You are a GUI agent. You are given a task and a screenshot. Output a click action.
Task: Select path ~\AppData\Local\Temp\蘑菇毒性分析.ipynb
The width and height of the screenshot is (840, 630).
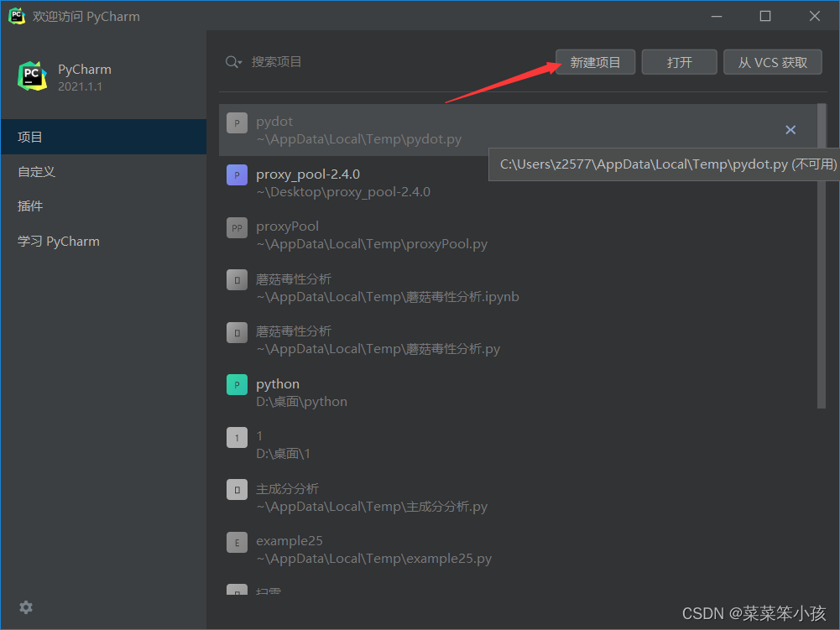tap(388, 297)
